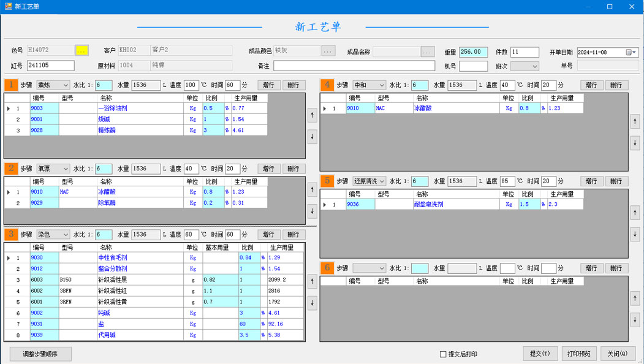Click the move down arrow beside step 2
The image size is (644, 364).
pos(312,211)
